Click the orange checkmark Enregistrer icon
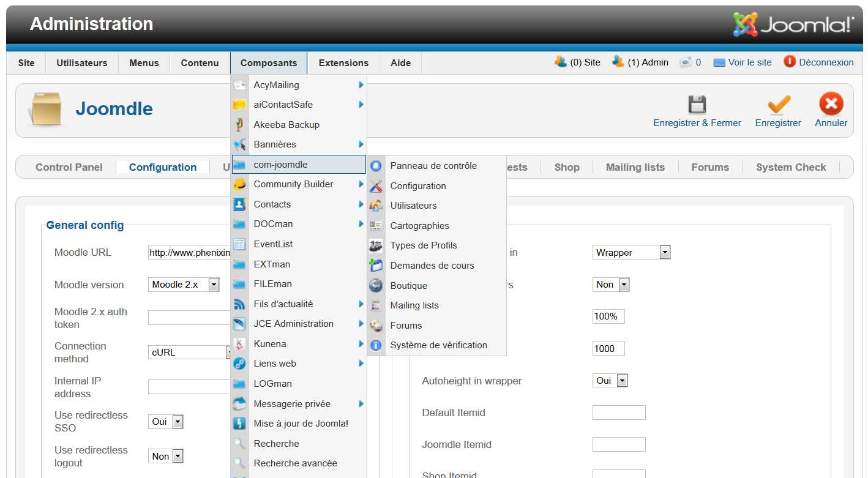Screen dimensions: 868x478 point(778,105)
